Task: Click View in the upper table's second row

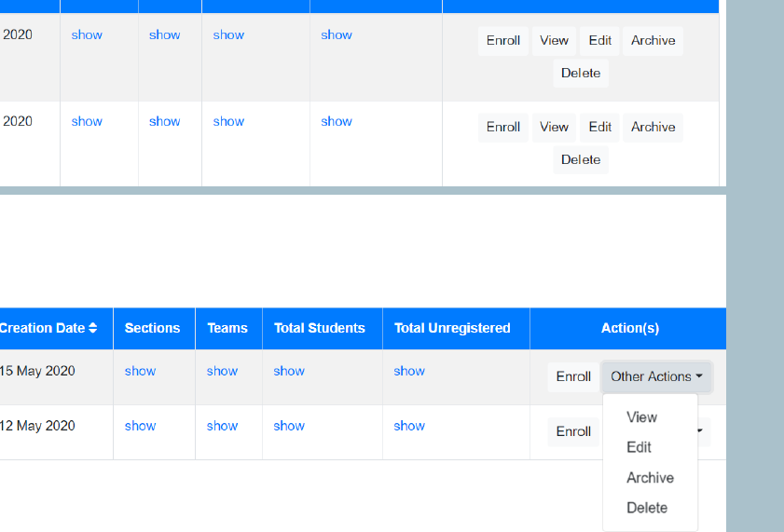Action: coord(554,127)
